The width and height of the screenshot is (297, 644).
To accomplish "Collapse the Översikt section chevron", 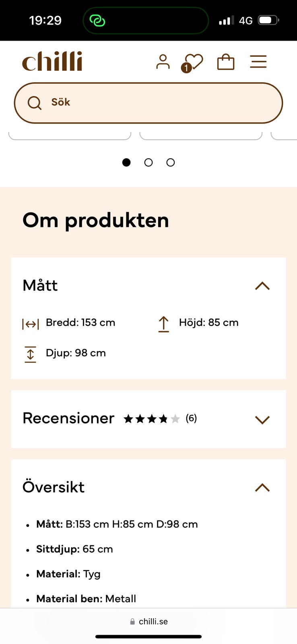I will coord(262,487).
